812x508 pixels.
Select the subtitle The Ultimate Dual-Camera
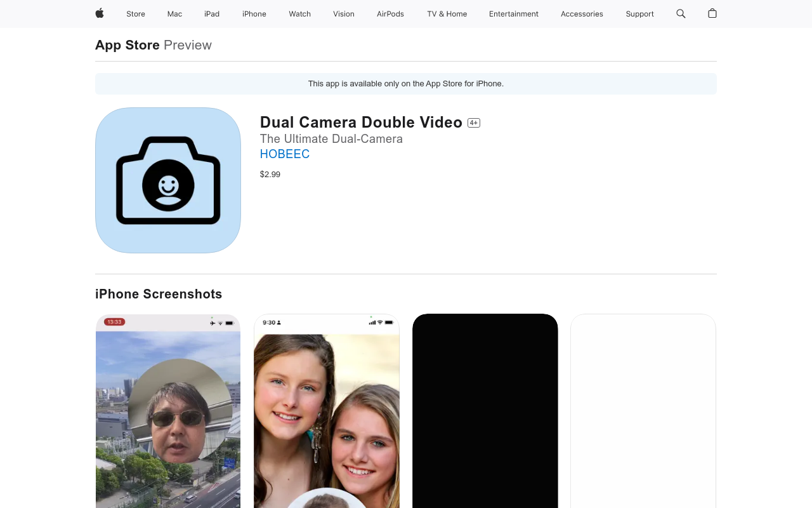pyautogui.click(x=331, y=139)
